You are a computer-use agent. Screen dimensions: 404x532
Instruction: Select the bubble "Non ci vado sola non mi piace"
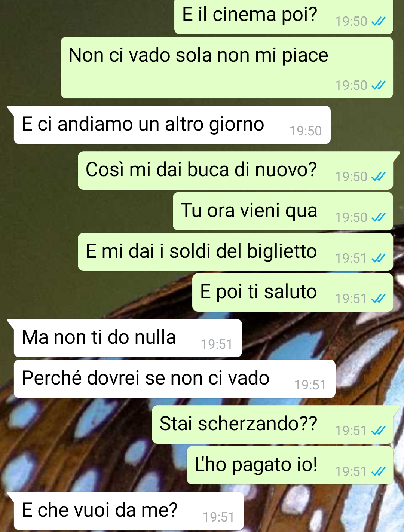point(227,68)
